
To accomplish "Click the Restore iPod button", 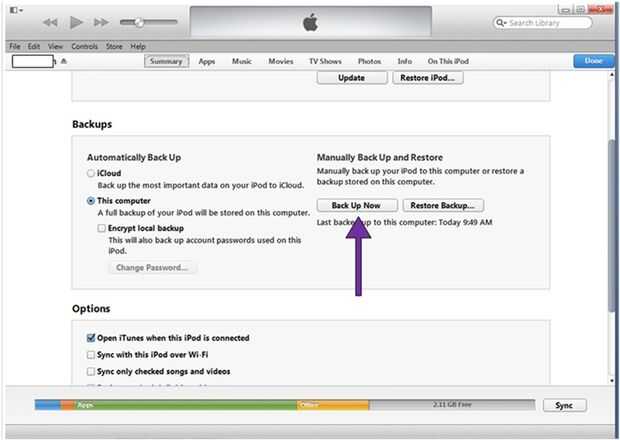I will [427, 77].
